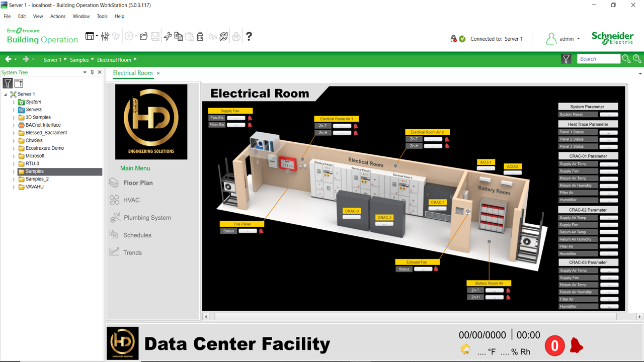Image resolution: width=644 pixels, height=362 pixels.
Task: Click the open folder toolbar icon
Action: (144, 36)
